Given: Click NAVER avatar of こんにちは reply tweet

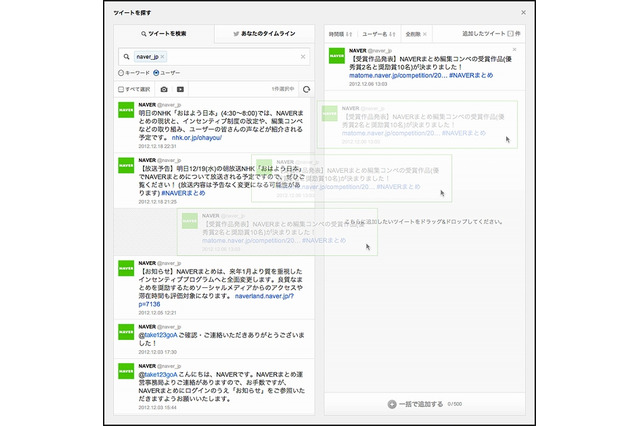Looking at the screenshot, I should pos(126,371).
